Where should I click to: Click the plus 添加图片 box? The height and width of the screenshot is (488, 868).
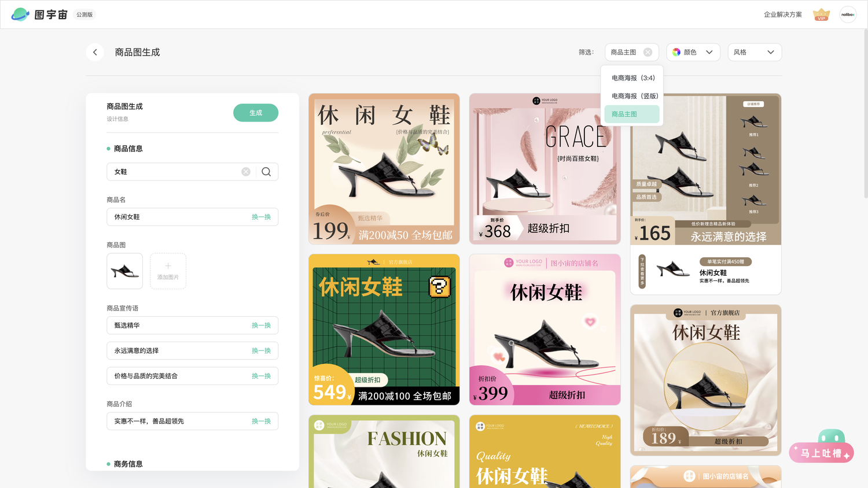168,271
